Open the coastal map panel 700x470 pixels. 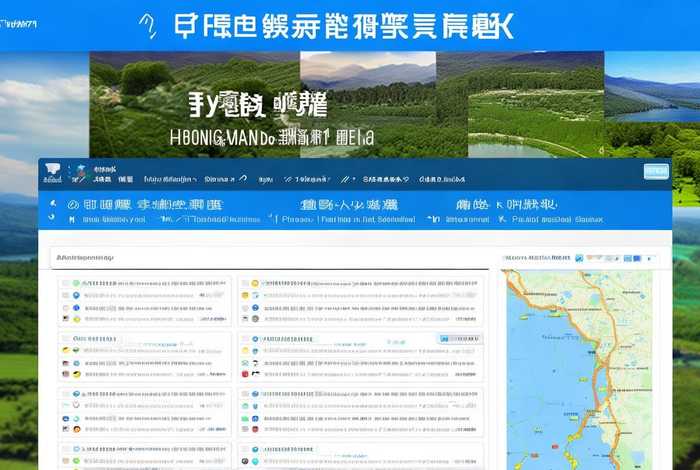[x=579, y=370]
